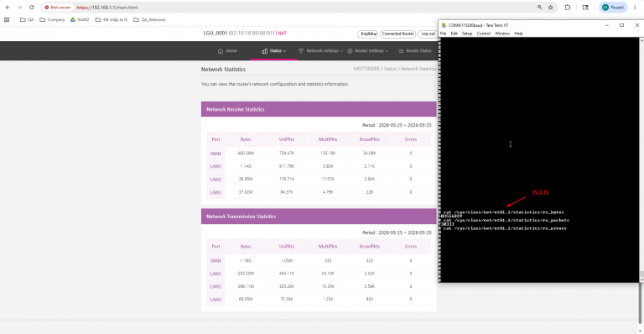
Task: Open the media control icon in Chrome toolbar
Action: 585,8
